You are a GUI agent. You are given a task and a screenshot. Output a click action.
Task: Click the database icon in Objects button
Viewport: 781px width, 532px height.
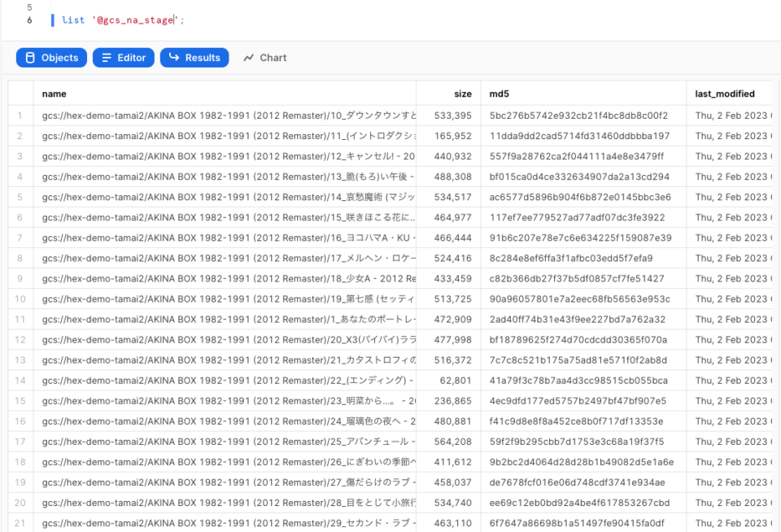pyautogui.click(x=30, y=58)
